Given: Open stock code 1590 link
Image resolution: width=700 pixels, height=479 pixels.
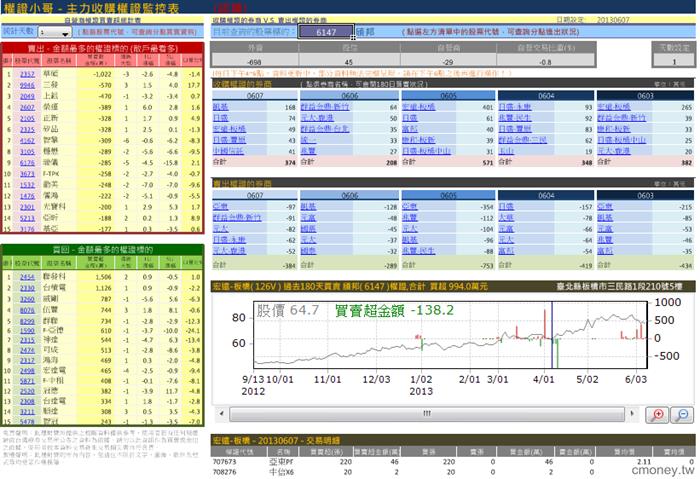Looking at the screenshot, I should pos(27,331).
